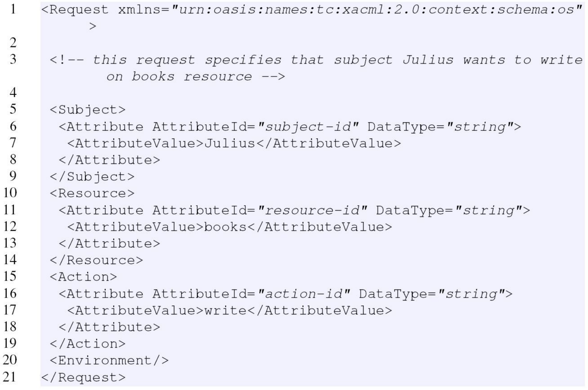Click the opening Request xmlns tag line
588x390 pixels.
pos(312,17)
